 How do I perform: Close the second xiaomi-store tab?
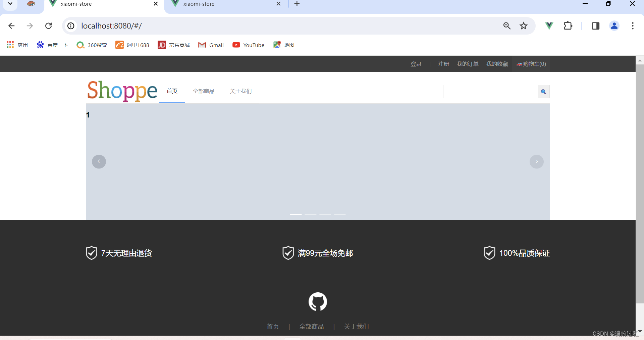tap(278, 4)
